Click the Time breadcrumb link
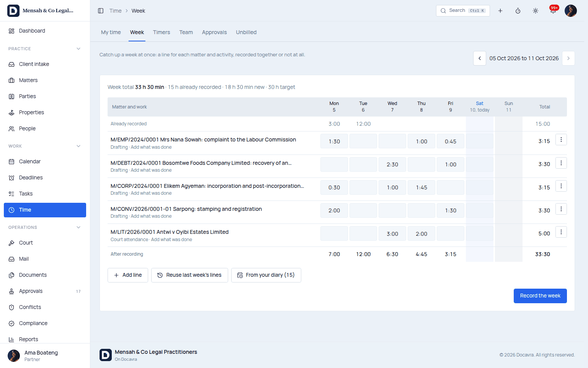The width and height of the screenshot is (588, 368). [115, 11]
